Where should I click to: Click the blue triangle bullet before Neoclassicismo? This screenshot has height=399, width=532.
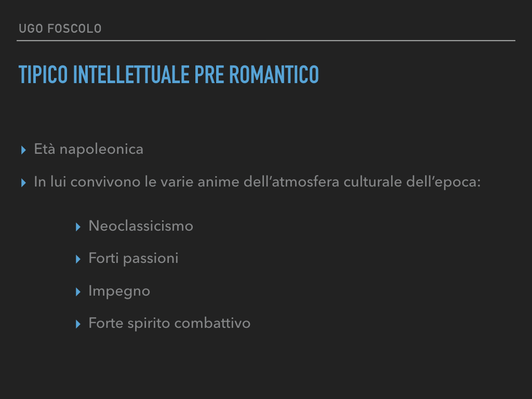tap(78, 227)
